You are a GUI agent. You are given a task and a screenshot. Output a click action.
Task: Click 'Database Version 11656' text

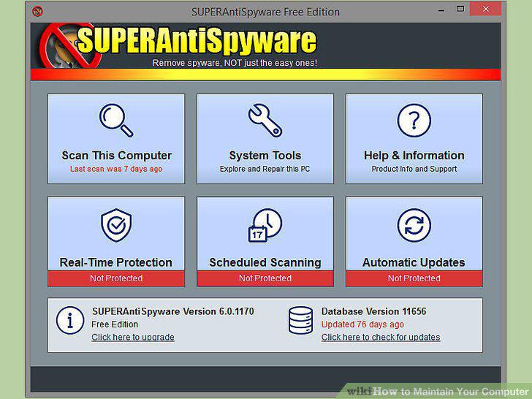click(373, 311)
